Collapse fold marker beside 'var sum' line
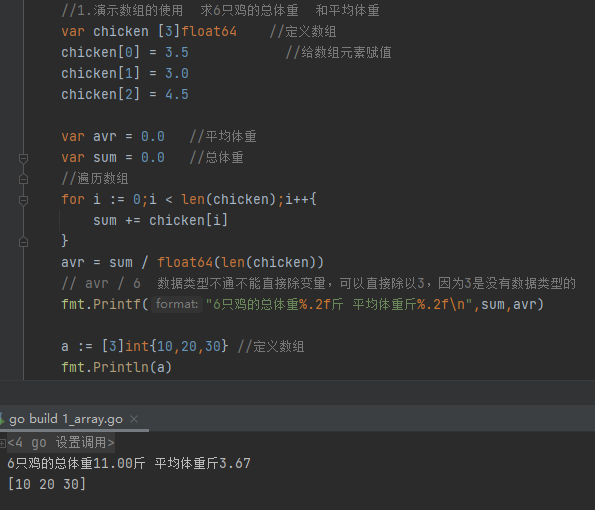 click(23, 157)
